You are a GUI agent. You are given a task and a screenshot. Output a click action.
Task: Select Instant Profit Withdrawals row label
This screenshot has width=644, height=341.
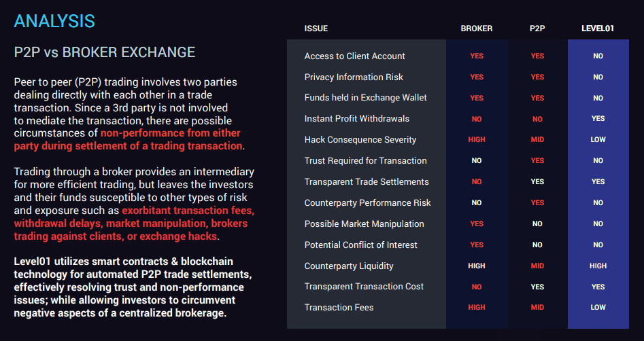356,119
